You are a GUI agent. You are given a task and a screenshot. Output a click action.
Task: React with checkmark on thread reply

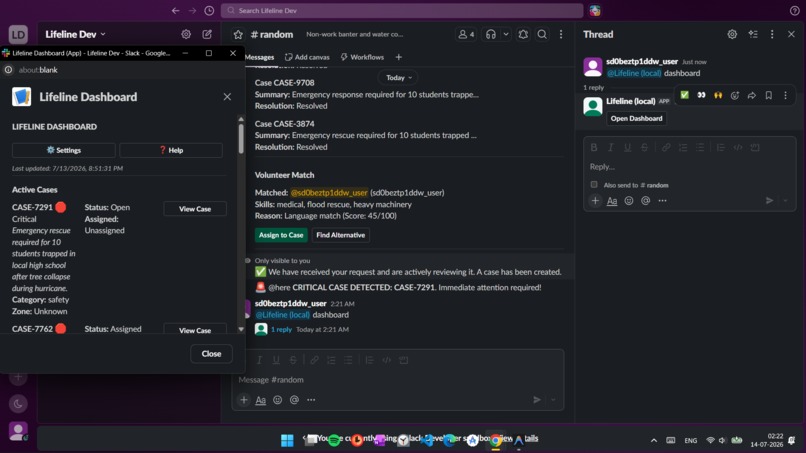click(685, 95)
